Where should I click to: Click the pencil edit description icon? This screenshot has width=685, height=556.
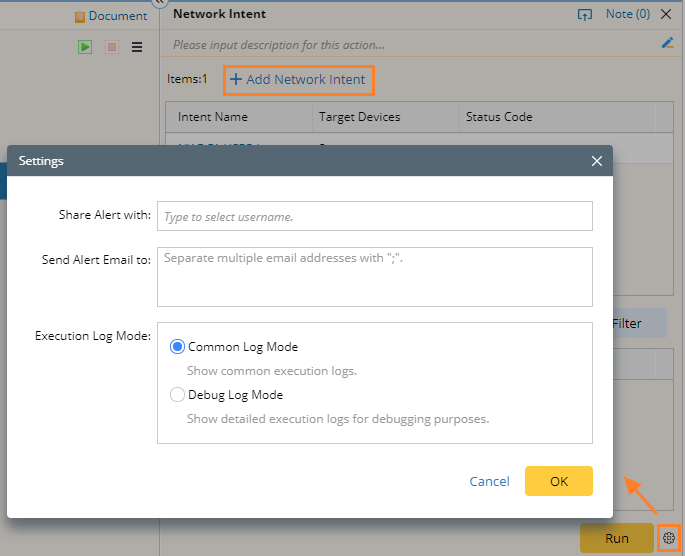(667, 43)
